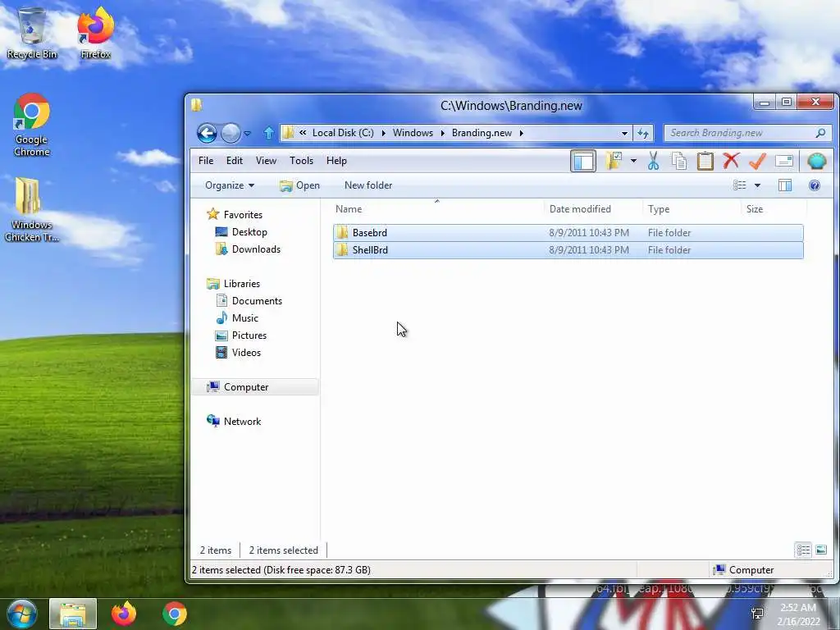Go up one folder level
840x630 pixels.
tap(269, 133)
